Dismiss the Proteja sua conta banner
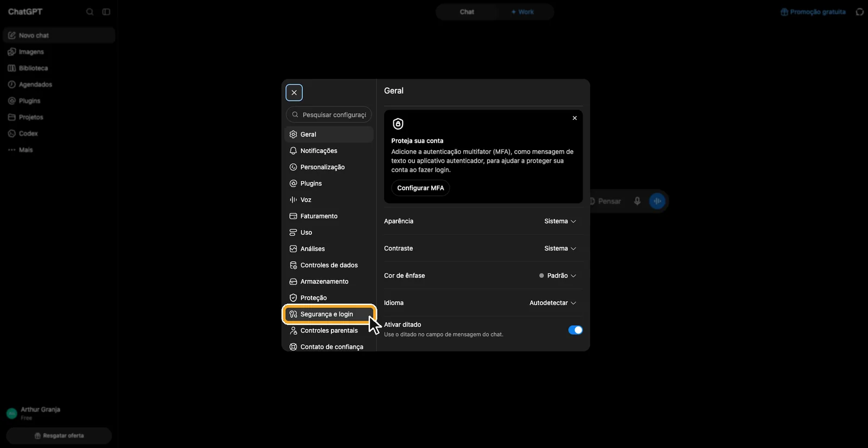The width and height of the screenshot is (868, 448). [575, 118]
